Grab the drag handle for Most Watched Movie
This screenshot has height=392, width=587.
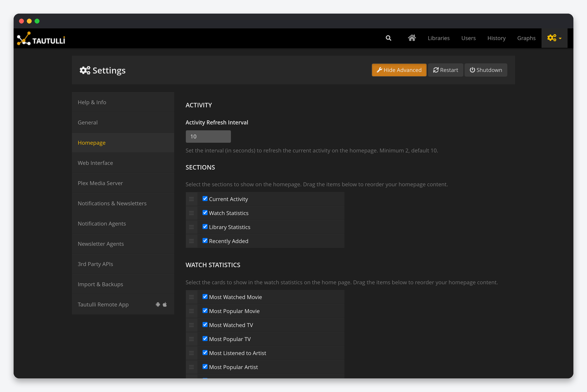(x=191, y=297)
